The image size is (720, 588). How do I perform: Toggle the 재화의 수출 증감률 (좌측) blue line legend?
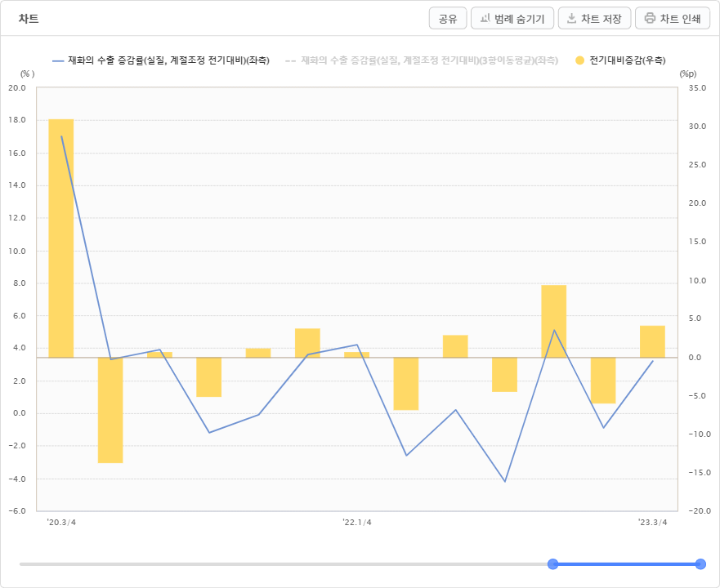click(x=161, y=60)
